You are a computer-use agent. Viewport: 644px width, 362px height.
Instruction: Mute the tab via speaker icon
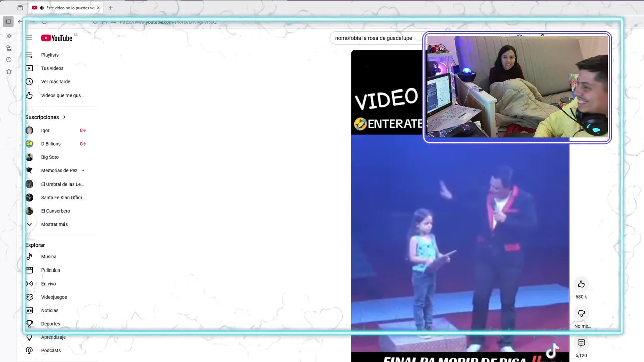tap(42, 8)
